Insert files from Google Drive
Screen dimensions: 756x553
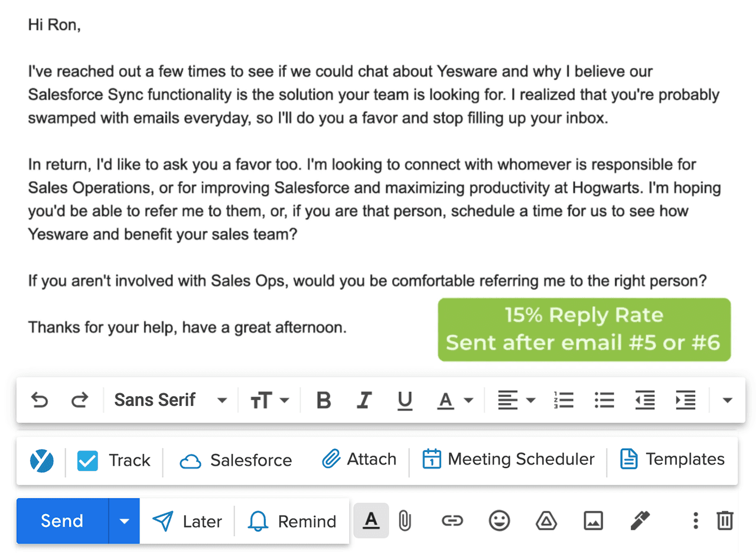coord(546,521)
